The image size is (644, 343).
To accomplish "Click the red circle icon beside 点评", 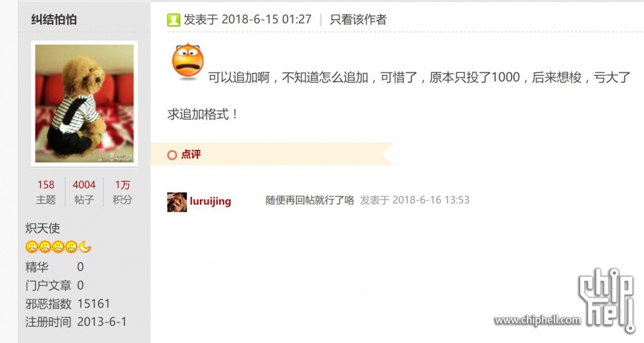I will (172, 154).
